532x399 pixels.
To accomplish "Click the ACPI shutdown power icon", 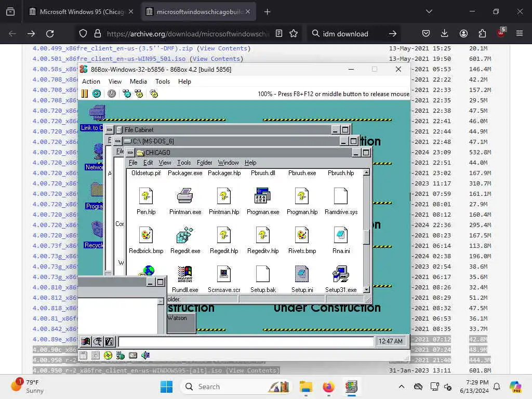I will pyautogui.click(x=112, y=94).
